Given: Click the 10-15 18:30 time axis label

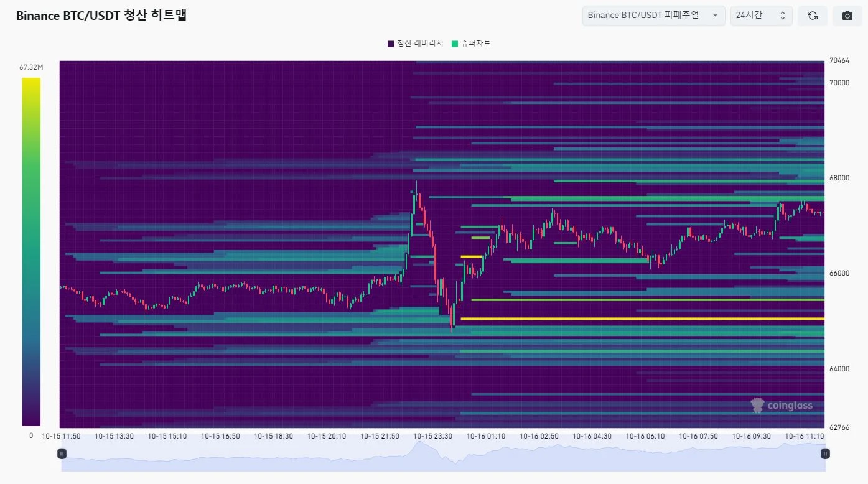Looking at the screenshot, I should pyautogui.click(x=273, y=436).
